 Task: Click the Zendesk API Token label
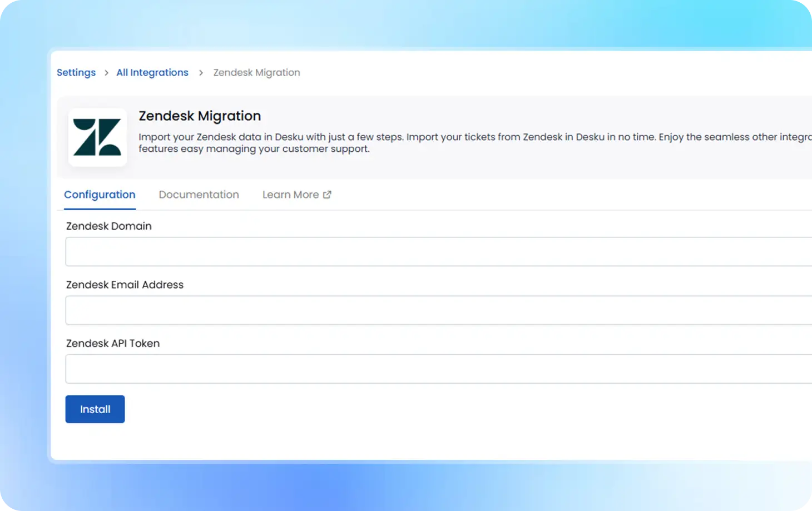(x=113, y=343)
